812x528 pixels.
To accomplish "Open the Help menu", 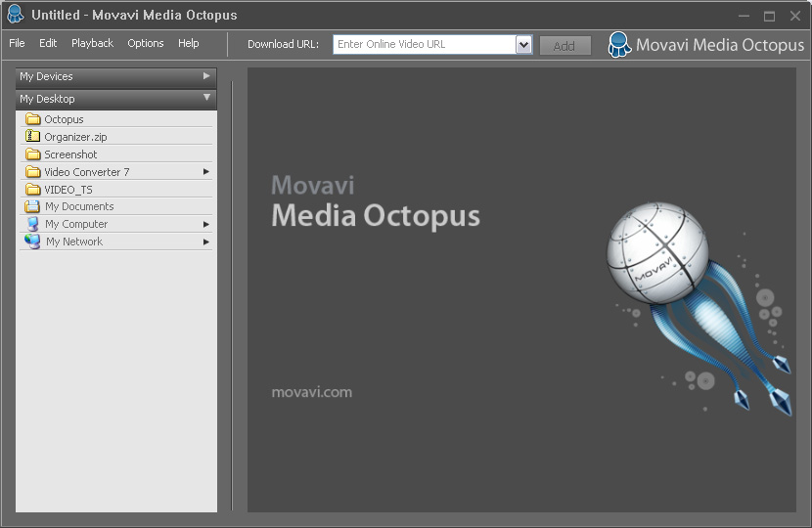I will (x=189, y=43).
